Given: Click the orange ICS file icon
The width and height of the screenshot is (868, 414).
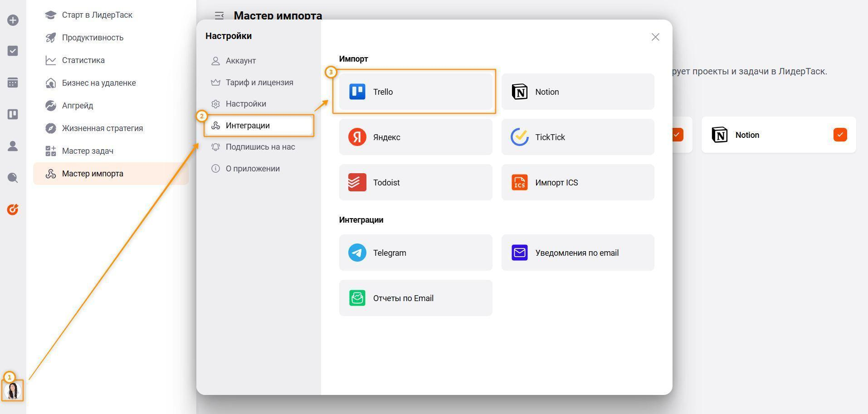Looking at the screenshot, I should tap(520, 182).
